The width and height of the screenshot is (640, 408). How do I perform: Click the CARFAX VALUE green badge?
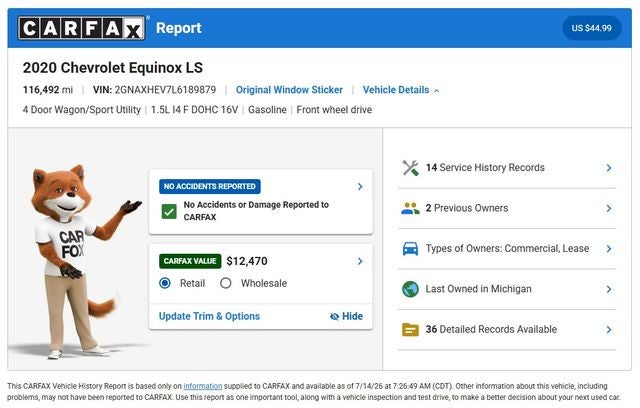(190, 261)
